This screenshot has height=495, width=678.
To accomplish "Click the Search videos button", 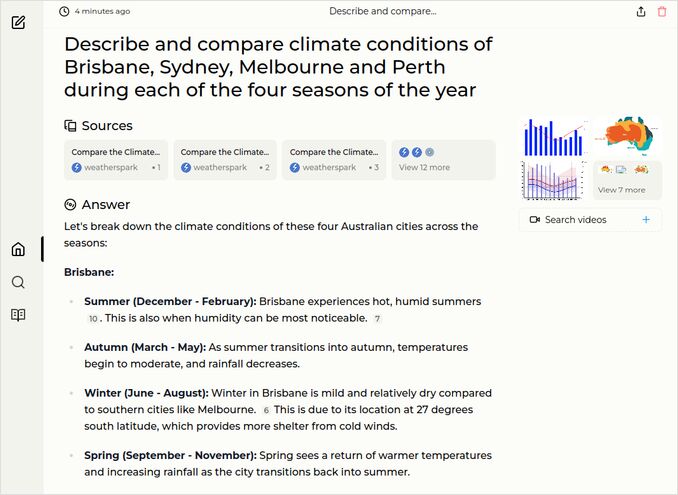I will [576, 219].
